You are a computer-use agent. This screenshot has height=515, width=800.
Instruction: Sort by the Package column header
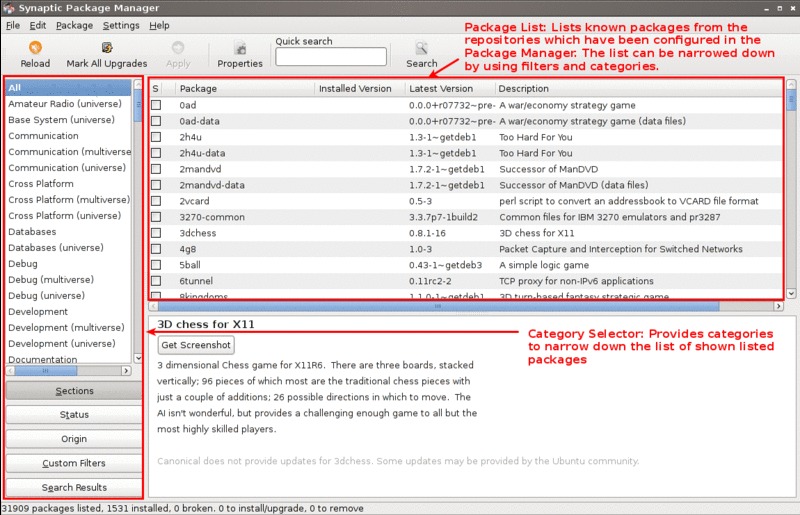[245, 88]
